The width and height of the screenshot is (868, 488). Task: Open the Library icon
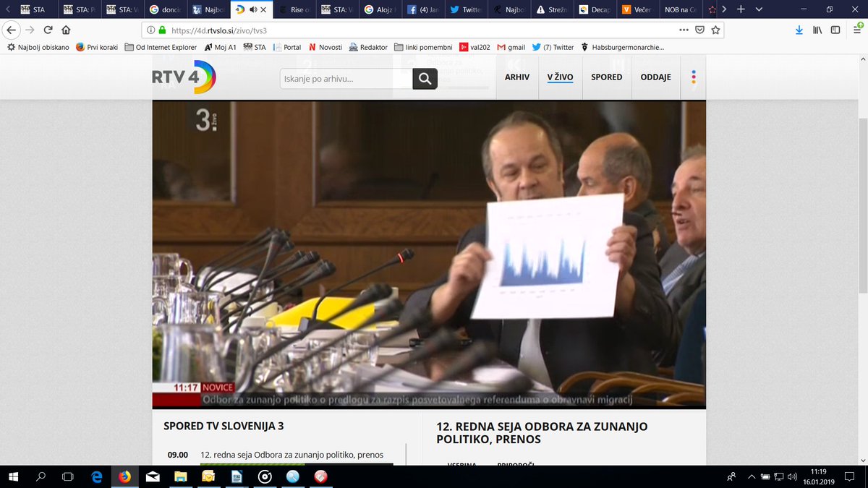817,30
